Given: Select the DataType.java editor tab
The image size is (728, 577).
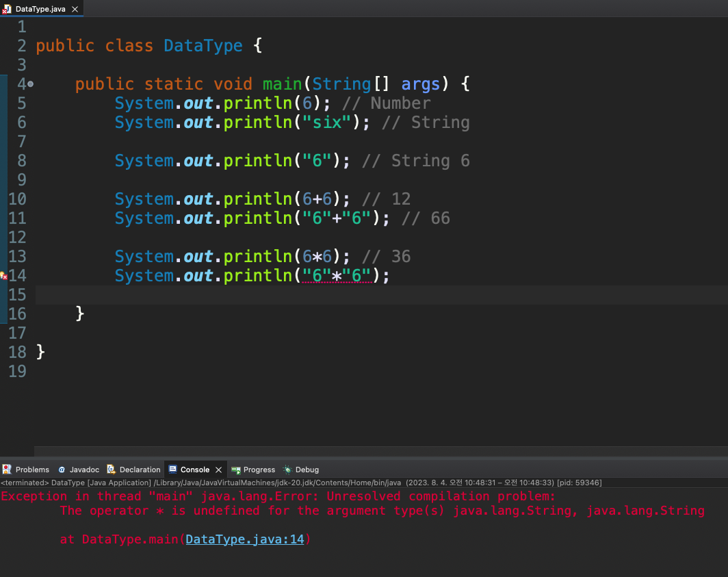Looking at the screenshot, I should (x=41, y=8).
